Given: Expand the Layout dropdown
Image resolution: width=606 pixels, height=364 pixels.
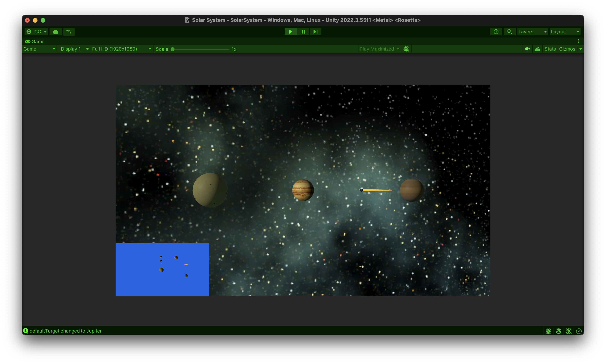Looking at the screenshot, I should pos(565,32).
